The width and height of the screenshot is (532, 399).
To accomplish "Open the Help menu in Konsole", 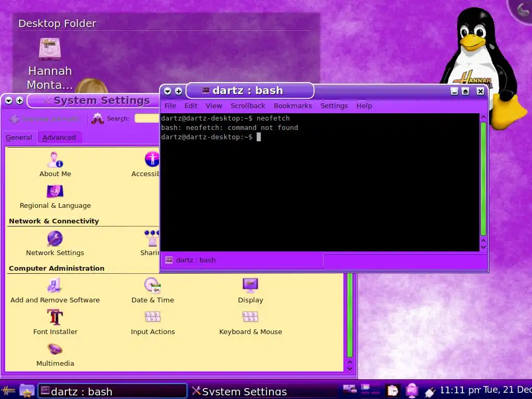I will click(364, 105).
